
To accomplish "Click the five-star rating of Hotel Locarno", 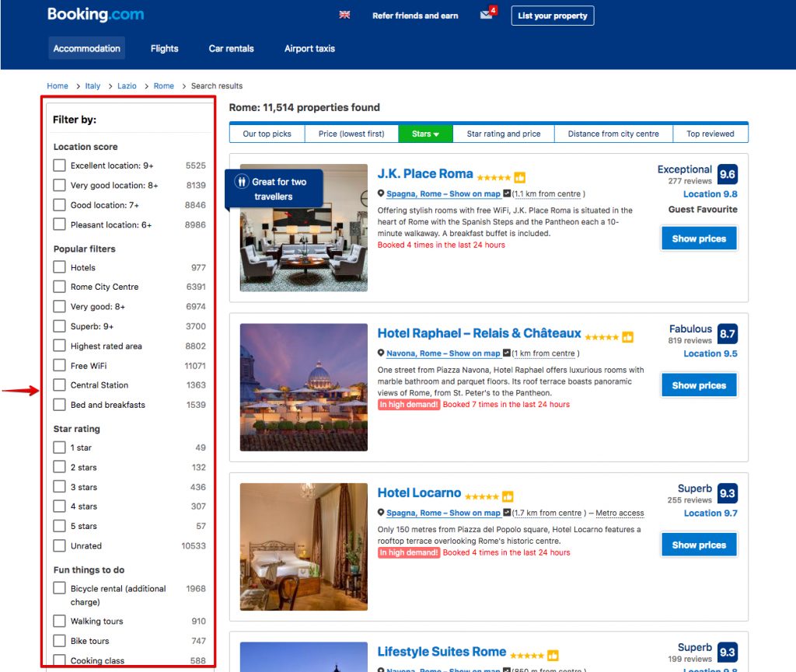I will pyautogui.click(x=482, y=496).
